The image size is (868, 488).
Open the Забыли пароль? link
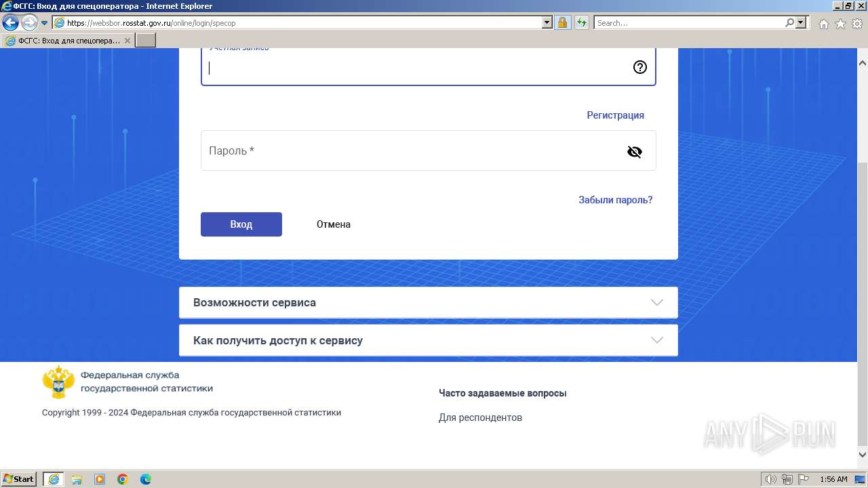point(615,200)
